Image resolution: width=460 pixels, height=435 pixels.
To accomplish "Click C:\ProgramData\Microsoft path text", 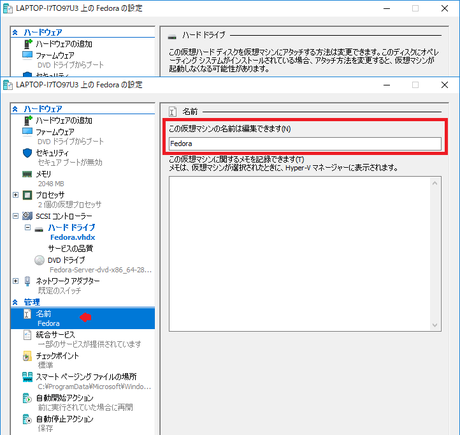I will (x=94, y=387).
